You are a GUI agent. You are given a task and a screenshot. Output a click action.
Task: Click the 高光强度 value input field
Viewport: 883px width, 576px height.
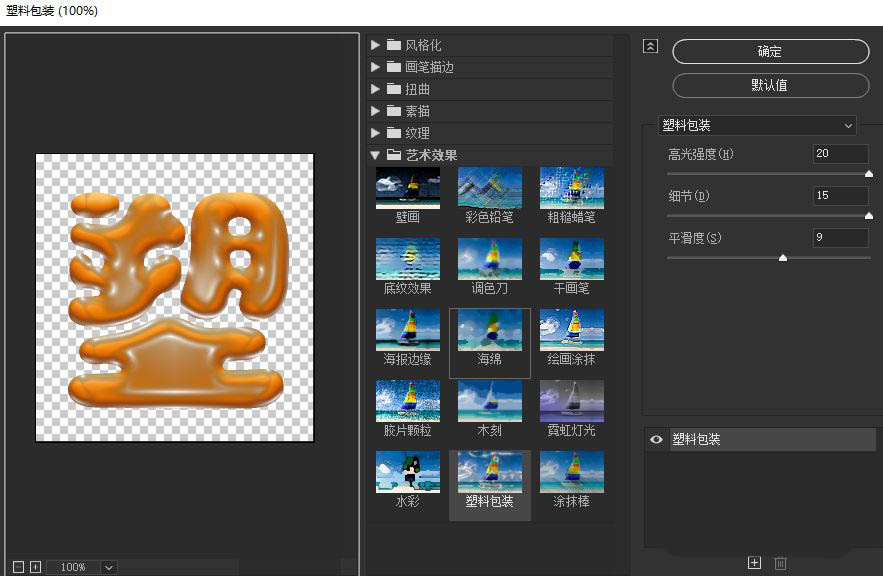[x=839, y=153]
